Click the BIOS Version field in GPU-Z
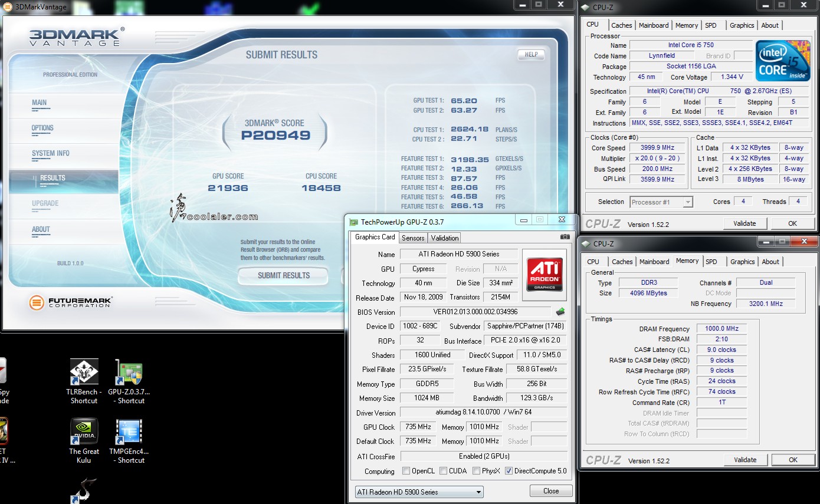This screenshot has width=820, height=504. coord(475,312)
